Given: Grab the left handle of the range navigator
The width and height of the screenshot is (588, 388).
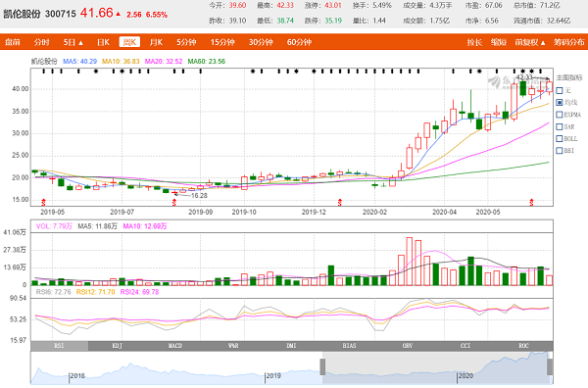Looking at the screenshot, I should (x=322, y=366).
